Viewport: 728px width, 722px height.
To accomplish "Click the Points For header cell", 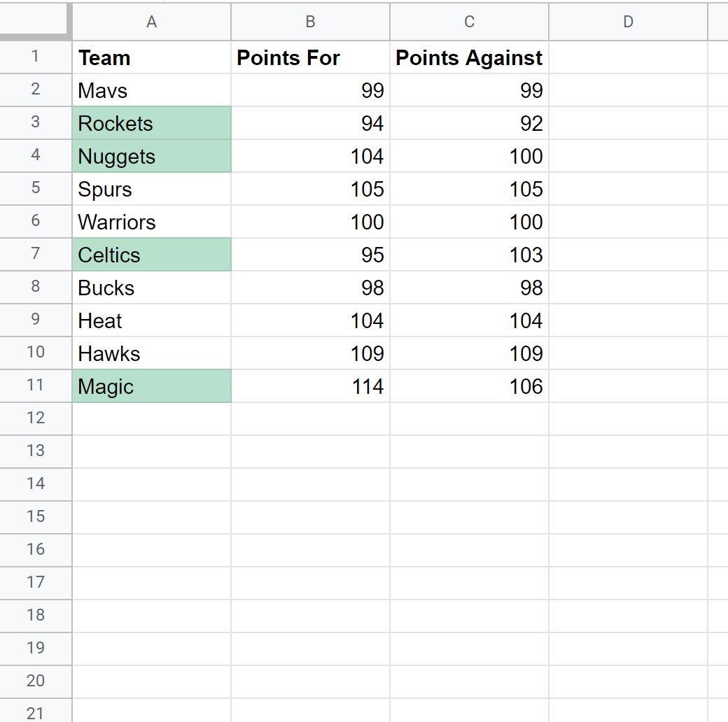I will [x=310, y=57].
